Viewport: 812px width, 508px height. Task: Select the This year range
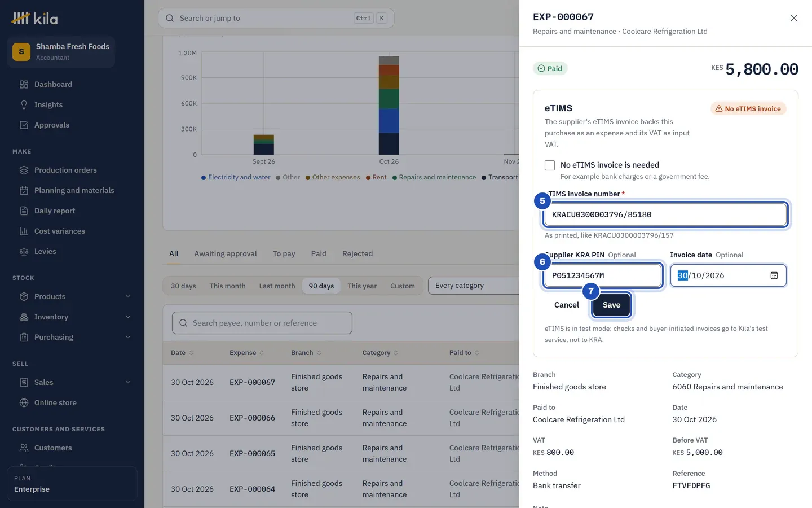[362, 286]
